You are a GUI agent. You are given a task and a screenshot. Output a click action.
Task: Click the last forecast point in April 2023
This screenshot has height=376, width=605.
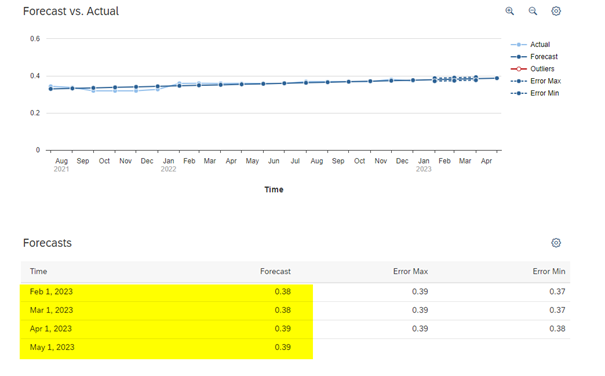click(497, 78)
